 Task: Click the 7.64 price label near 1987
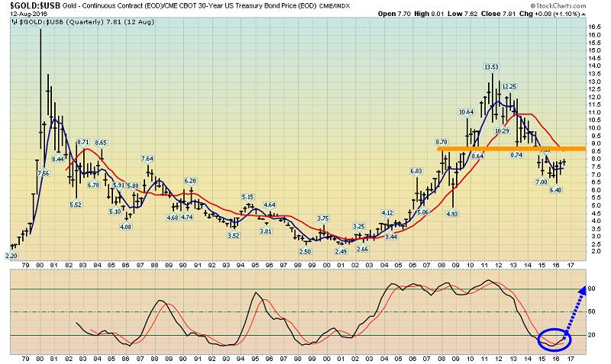pyautogui.click(x=147, y=159)
